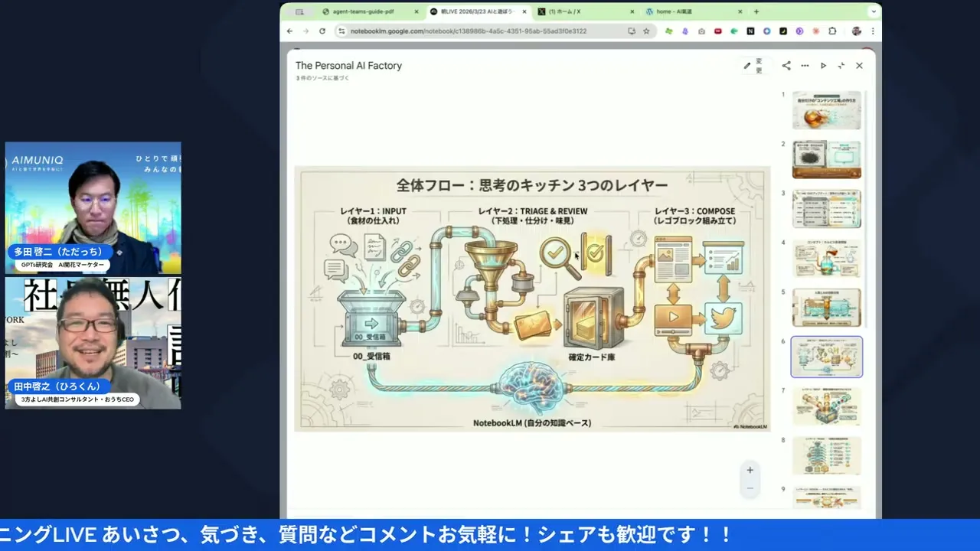Open Chrome's three-dot browser menu
This screenshot has width=980, height=551.
[873, 31]
